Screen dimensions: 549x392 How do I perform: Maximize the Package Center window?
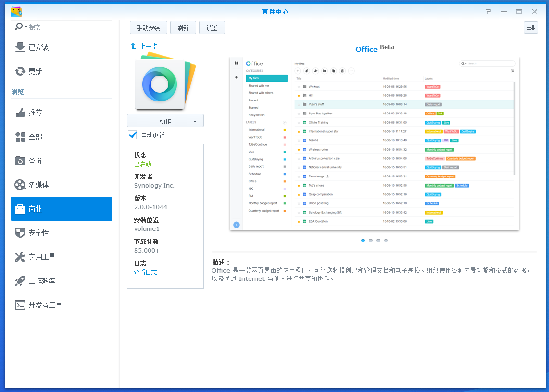point(519,12)
